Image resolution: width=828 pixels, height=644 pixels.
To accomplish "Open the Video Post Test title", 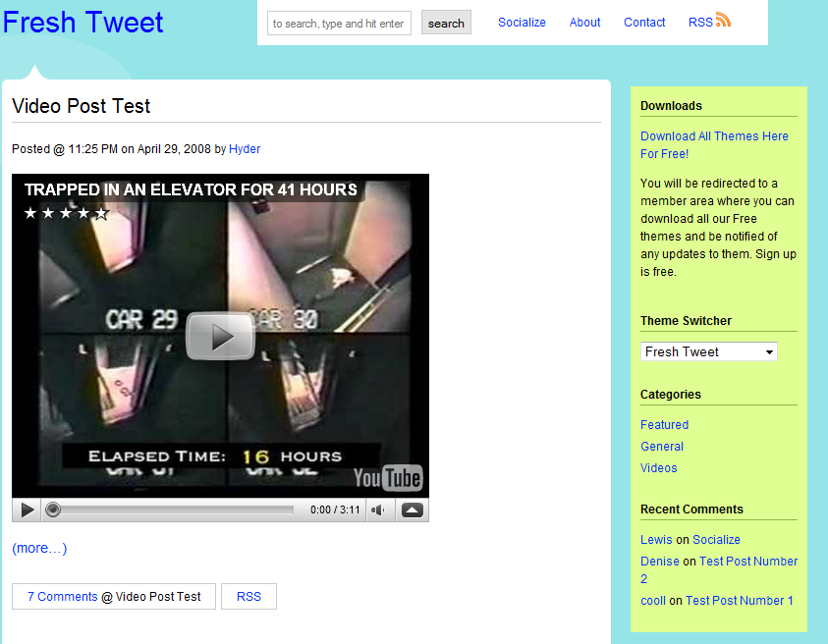I will tap(82, 106).
